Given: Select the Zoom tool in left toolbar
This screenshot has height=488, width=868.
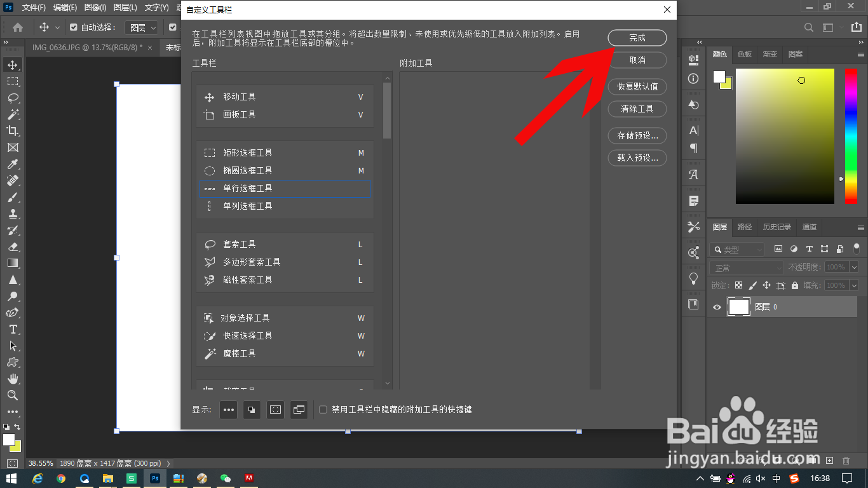Looking at the screenshot, I should (x=12, y=395).
